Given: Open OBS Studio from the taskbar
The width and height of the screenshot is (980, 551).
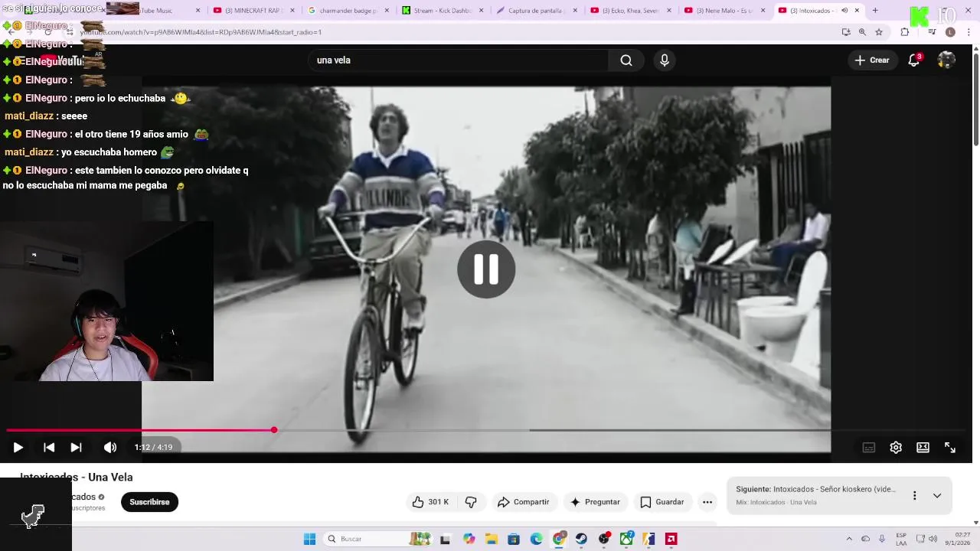Looking at the screenshot, I should coord(604,539).
